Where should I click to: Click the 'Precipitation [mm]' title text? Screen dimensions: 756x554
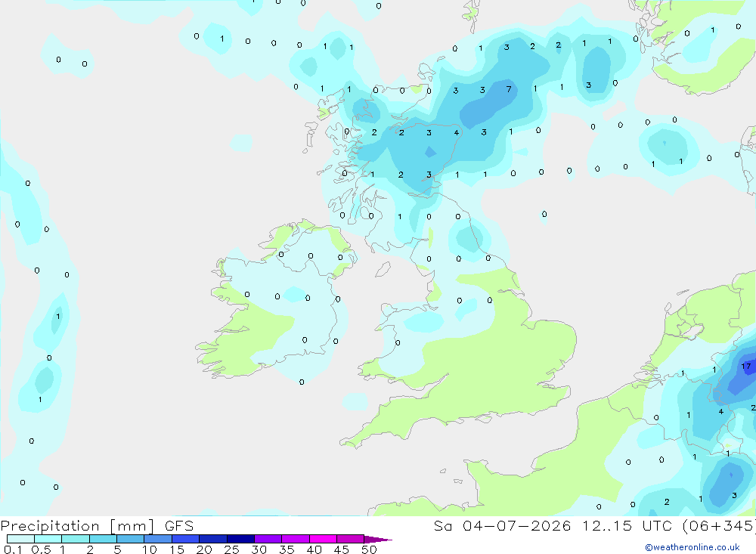point(77,526)
